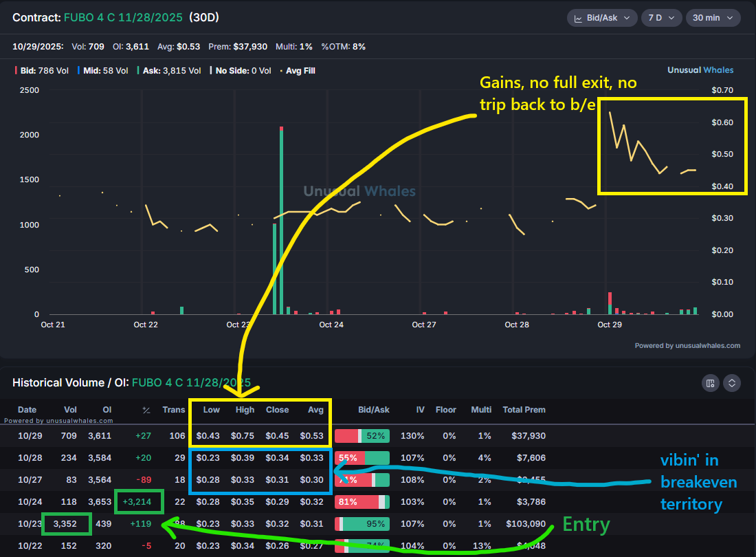
Task: Click the 81% bid/ask bar for 10/24
Action: tap(362, 502)
